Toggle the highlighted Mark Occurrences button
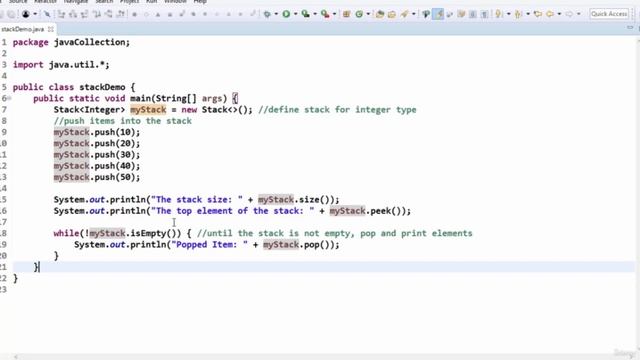The height and width of the screenshot is (360, 640). coord(438,14)
